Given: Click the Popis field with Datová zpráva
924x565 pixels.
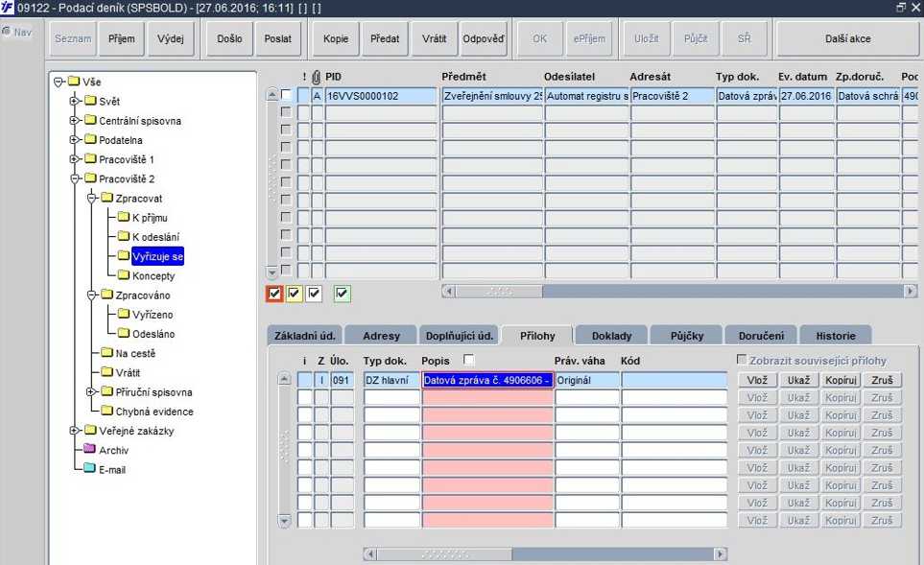Looking at the screenshot, I should pos(487,380).
